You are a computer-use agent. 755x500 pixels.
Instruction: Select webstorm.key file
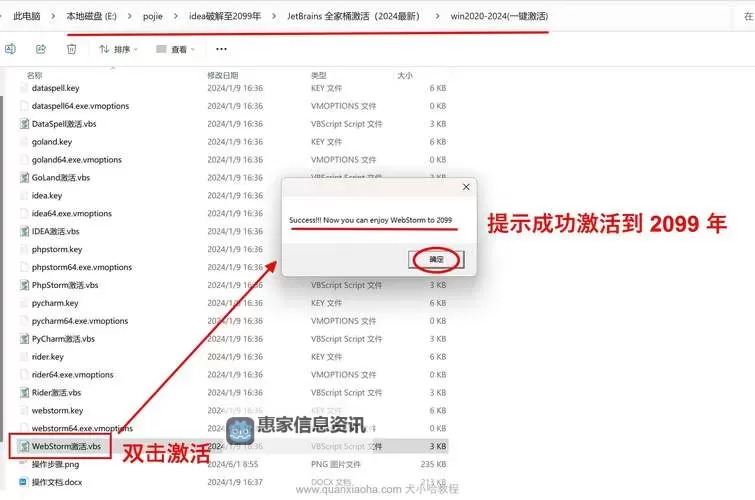tap(57, 410)
